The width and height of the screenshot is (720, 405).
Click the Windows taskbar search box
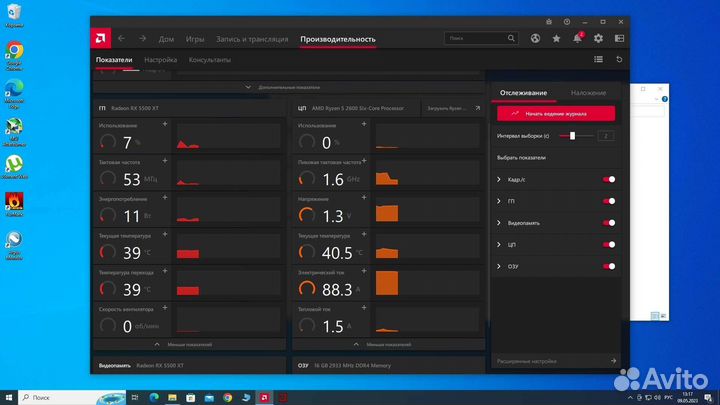[x=72, y=398]
